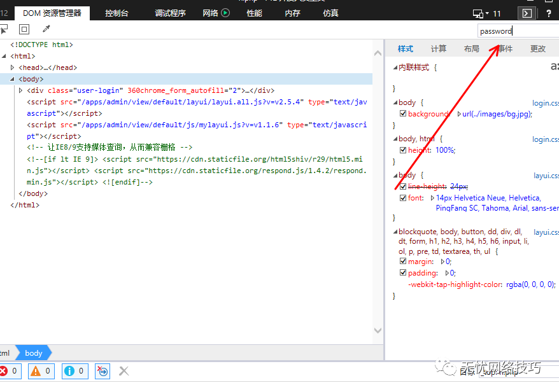Collapse the html node in DOM tree
The width and height of the screenshot is (559, 392).
[4, 56]
